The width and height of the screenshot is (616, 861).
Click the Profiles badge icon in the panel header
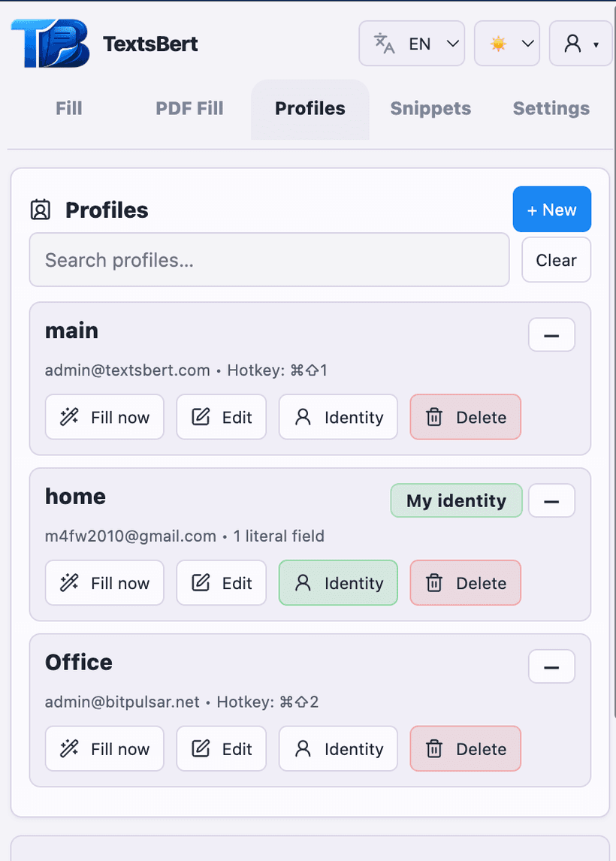click(x=41, y=210)
